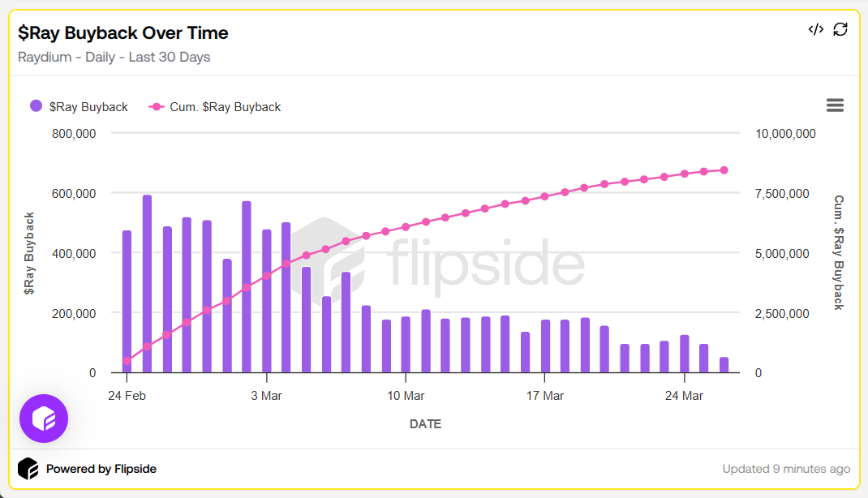Screen dimensions: 868x498
Task: Click the $Ray Buyback Over Time title
Action: click(x=123, y=33)
